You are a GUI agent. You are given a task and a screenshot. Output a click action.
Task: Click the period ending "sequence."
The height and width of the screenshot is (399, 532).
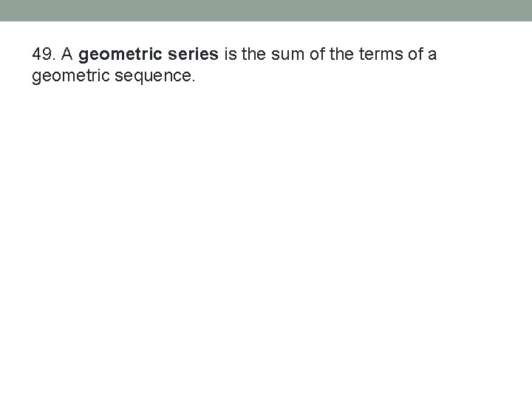click(194, 80)
